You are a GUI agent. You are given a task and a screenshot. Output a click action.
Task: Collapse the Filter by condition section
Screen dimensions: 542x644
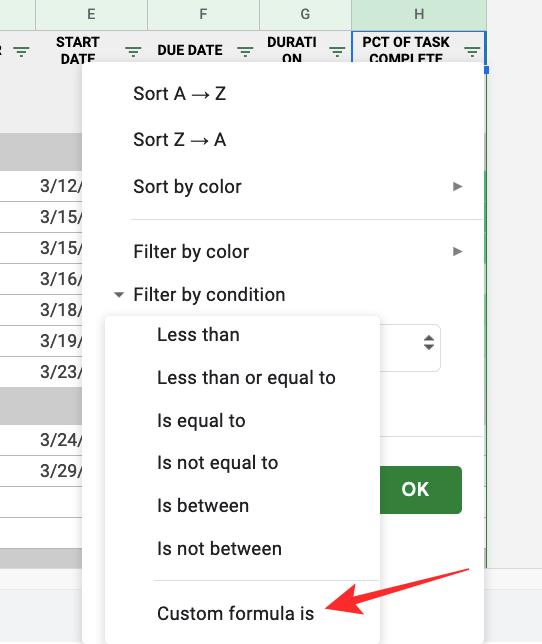(119, 294)
